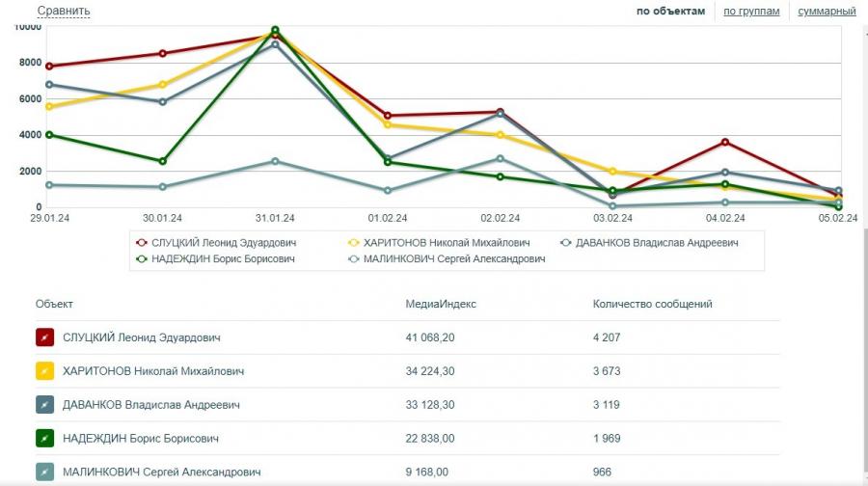Sort by the 'МедиаИндекс' column header
This screenshot has height=486, width=868.
click(x=441, y=304)
